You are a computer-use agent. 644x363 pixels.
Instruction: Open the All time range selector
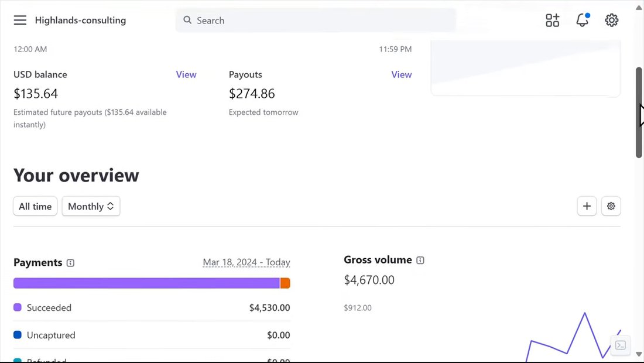(x=35, y=206)
